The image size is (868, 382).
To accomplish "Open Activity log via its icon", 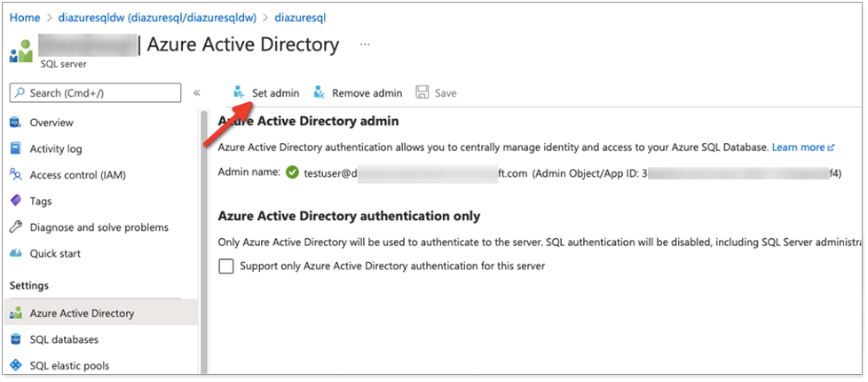I will 15,149.
